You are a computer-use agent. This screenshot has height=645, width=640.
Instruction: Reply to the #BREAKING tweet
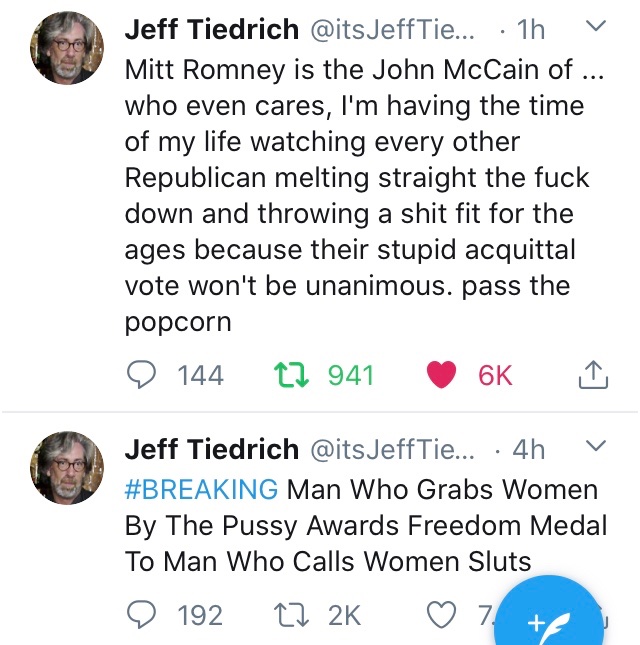coord(144,614)
